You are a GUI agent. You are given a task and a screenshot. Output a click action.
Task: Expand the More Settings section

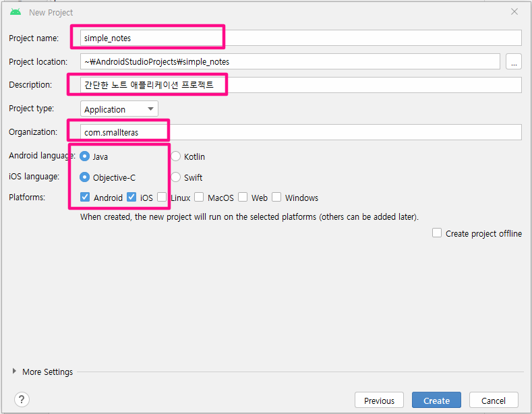[16, 372]
